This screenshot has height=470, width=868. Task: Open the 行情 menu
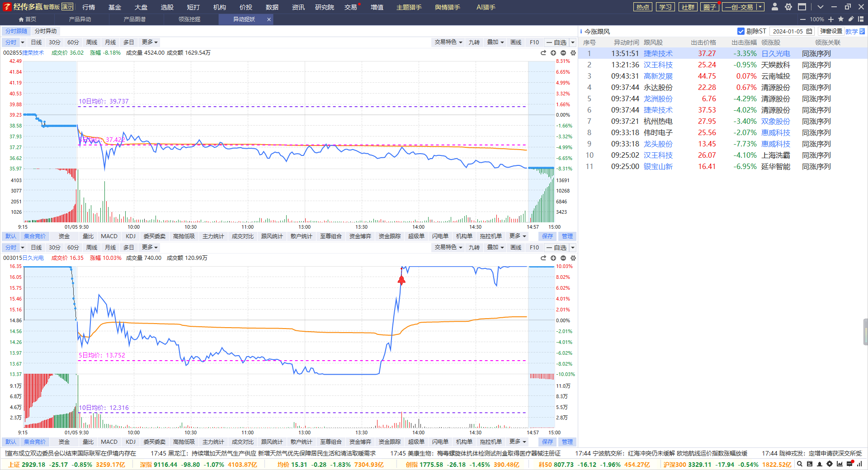pyautogui.click(x=89, y=7)
